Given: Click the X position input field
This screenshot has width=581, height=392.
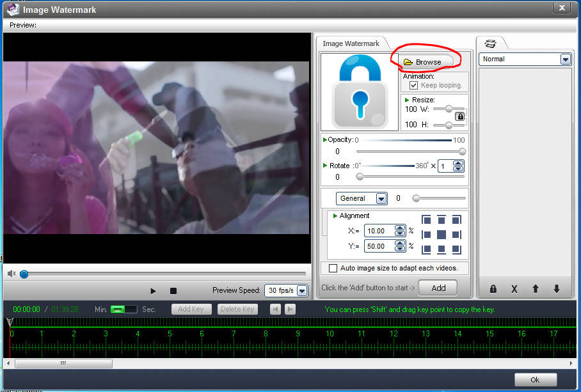Looking at the screenshot, I should click(379, 231).
